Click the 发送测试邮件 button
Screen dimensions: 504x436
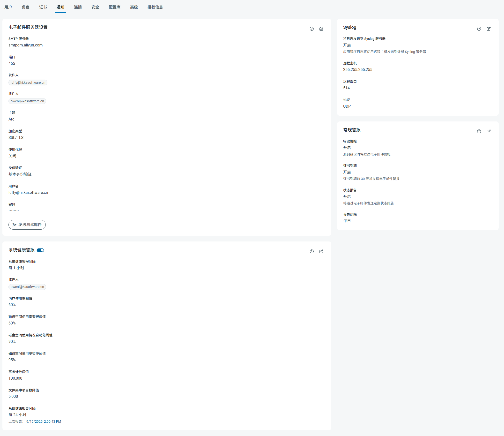tap(27, 225)
